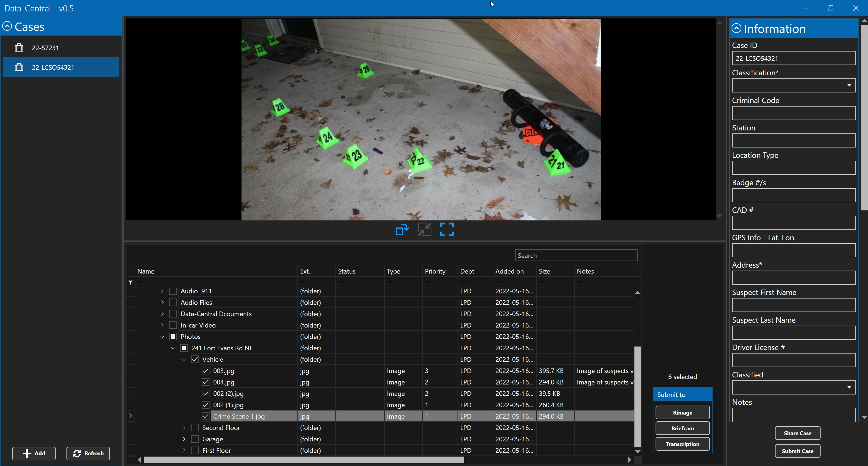Expand the In-car Video folder
Screen dimensions: 868x466
(162, 325)
